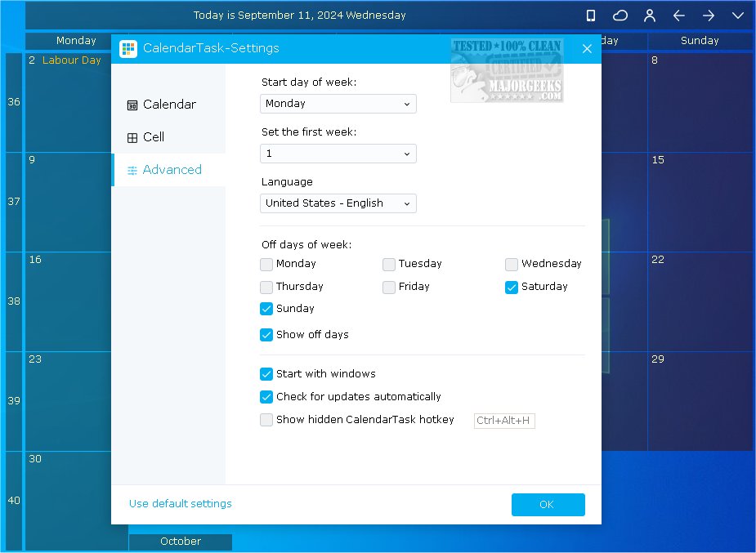This screenshot has width=756, height=553.
Task: Go to next month with right arrow
Action: tap(709, 16)
